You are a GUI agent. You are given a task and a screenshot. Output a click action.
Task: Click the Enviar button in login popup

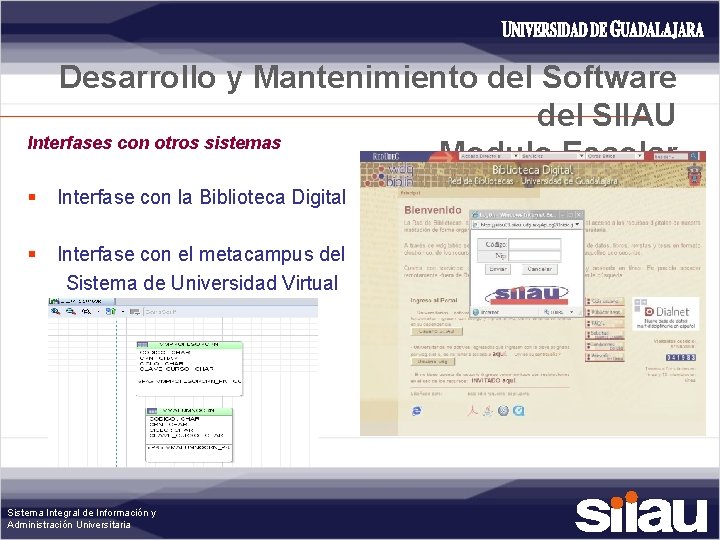[x=497, y=269]
